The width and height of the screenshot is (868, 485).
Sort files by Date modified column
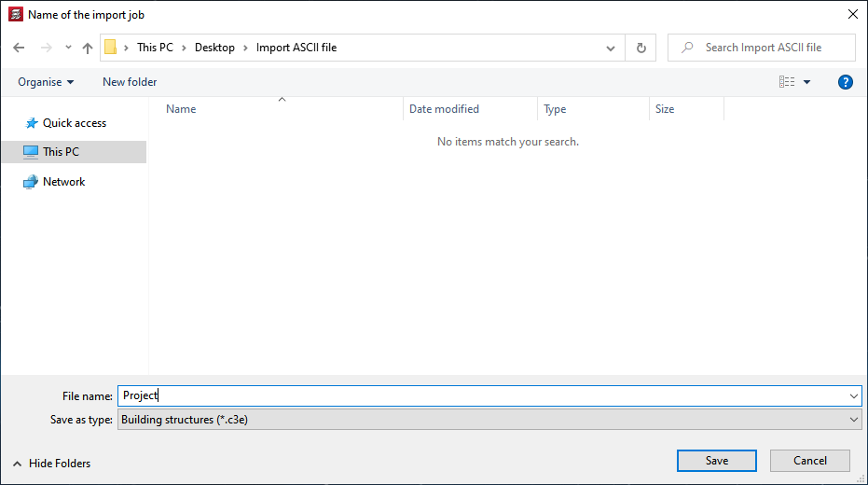[444, 109]
